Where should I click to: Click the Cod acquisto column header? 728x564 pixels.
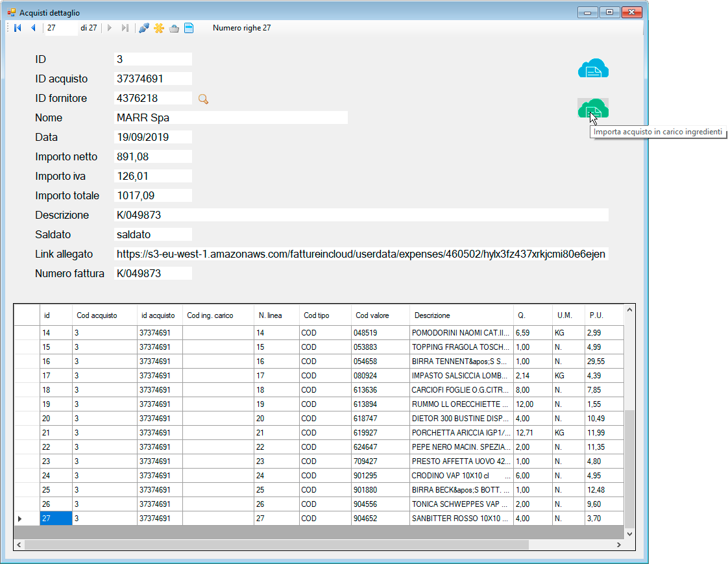point(104,315)
